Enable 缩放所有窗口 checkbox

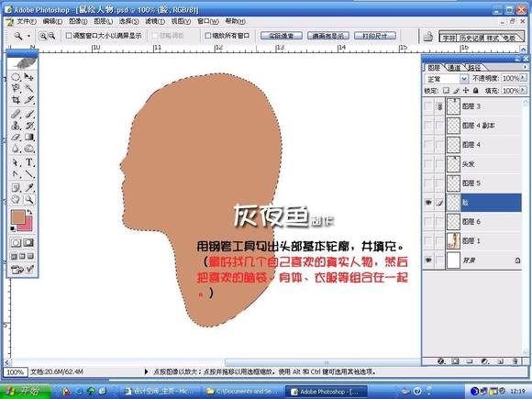click(207, 36)
